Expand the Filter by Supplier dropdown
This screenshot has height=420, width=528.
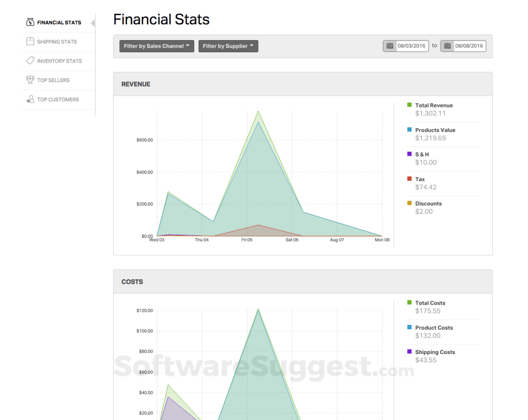click(x=228, y=46)
